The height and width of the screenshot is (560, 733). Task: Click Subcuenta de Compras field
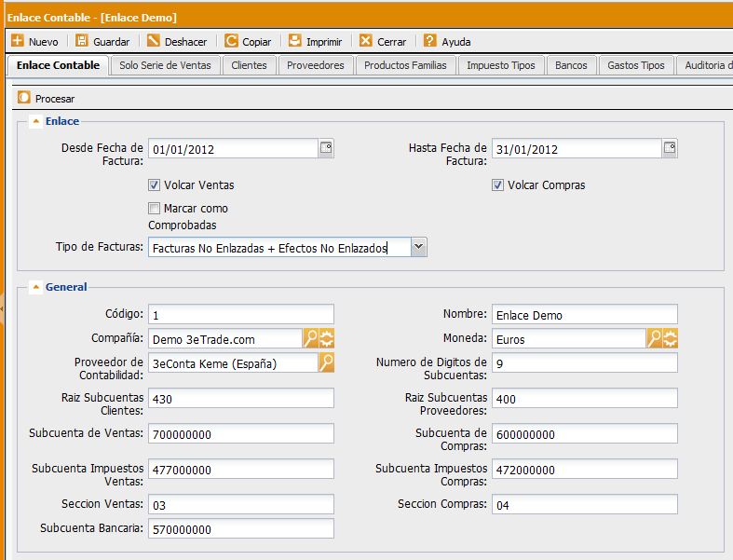[585, 433]
